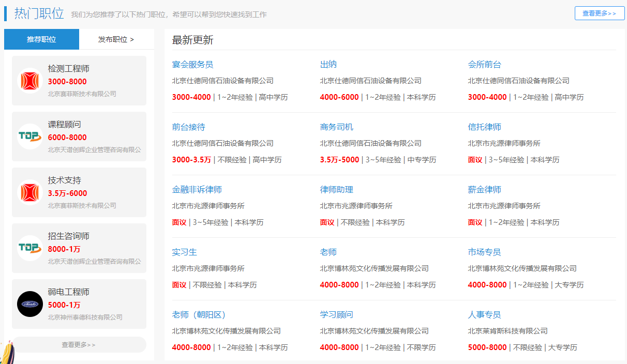
Task: Open the 发布职位 tab
Action: coord(116,39)
